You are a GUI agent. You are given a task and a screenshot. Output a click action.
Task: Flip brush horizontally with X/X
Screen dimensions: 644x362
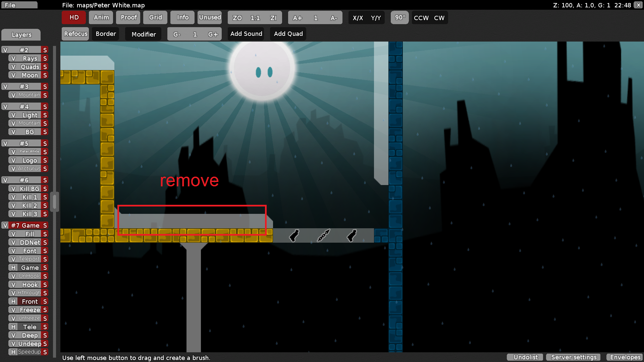click(x=358, y=18)
